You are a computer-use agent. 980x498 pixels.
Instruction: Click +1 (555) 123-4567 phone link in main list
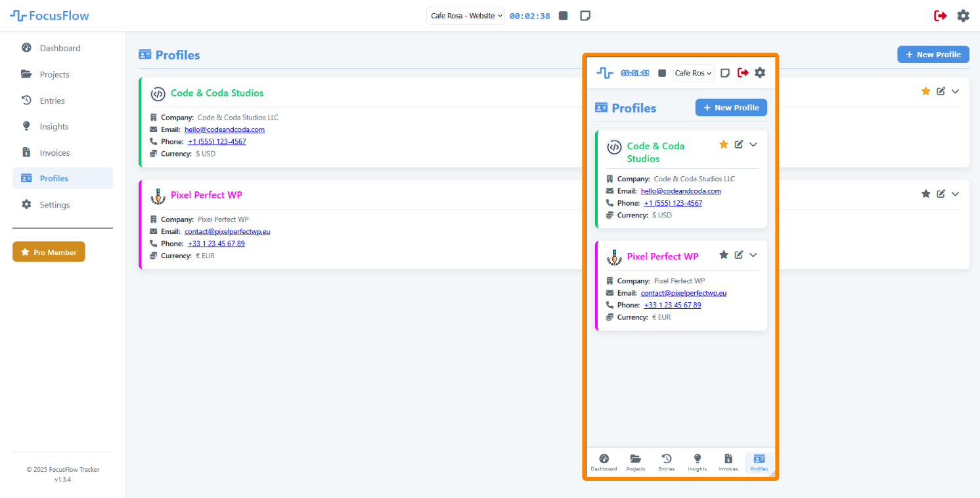[x=217, y=141]
